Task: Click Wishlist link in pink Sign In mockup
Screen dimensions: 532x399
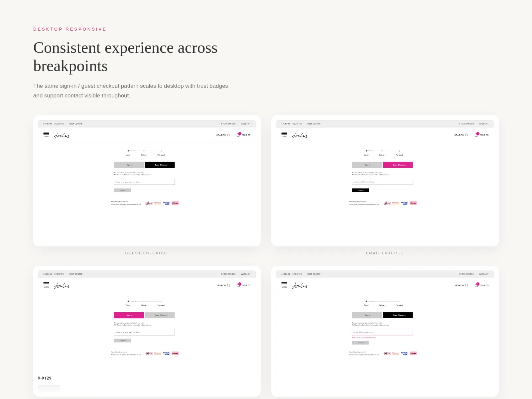Action: 246,274
